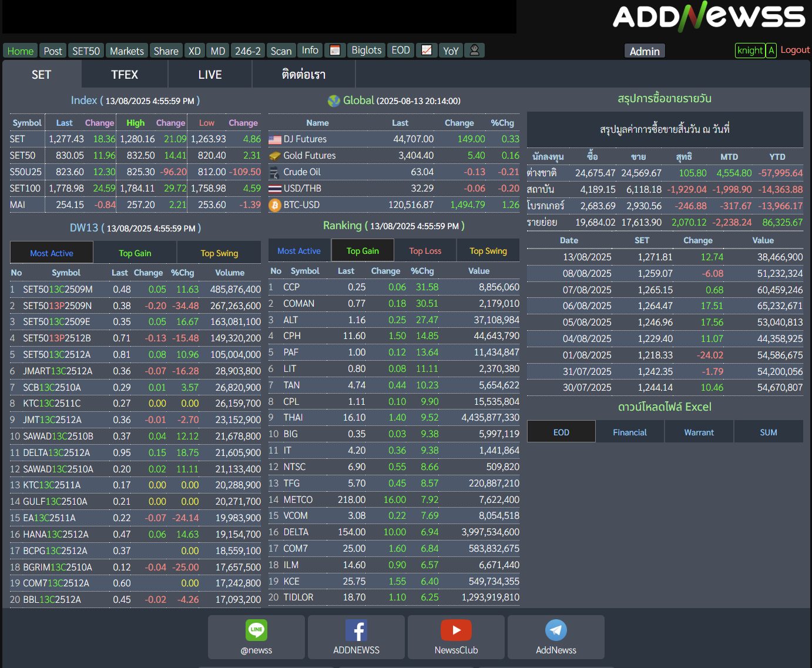Click the knight username button
This screenshot has width=812, height=668.
(x=750, y=51)
